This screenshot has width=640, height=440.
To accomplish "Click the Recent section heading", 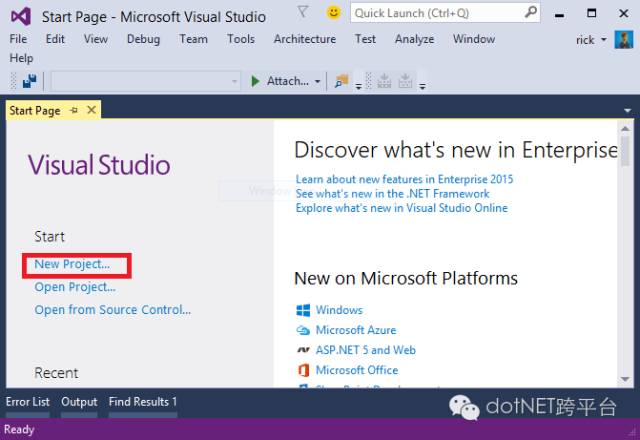I will 56,373.
